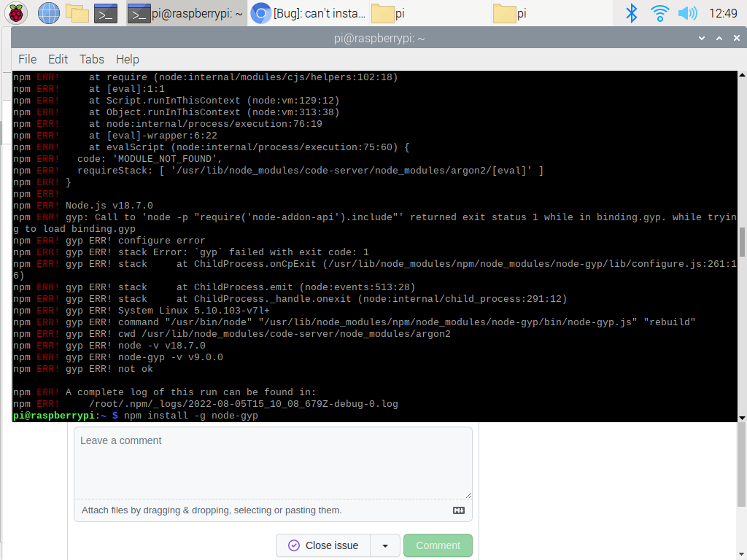
Task: Open the terminal Help menu
Action: coord(127,59)
